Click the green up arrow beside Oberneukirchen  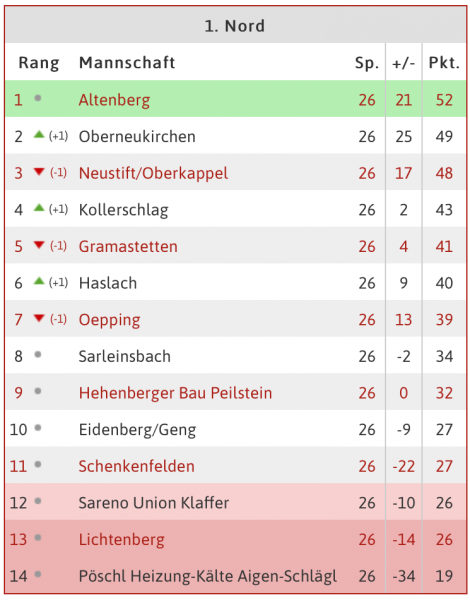click(x=39, y=135)
